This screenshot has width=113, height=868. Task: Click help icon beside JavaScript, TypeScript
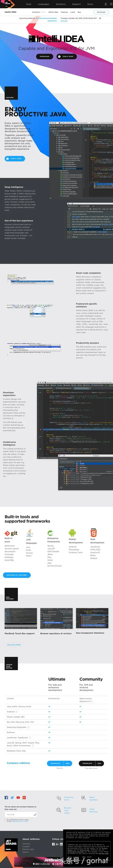pyautogui.click(x=30, y=738)
